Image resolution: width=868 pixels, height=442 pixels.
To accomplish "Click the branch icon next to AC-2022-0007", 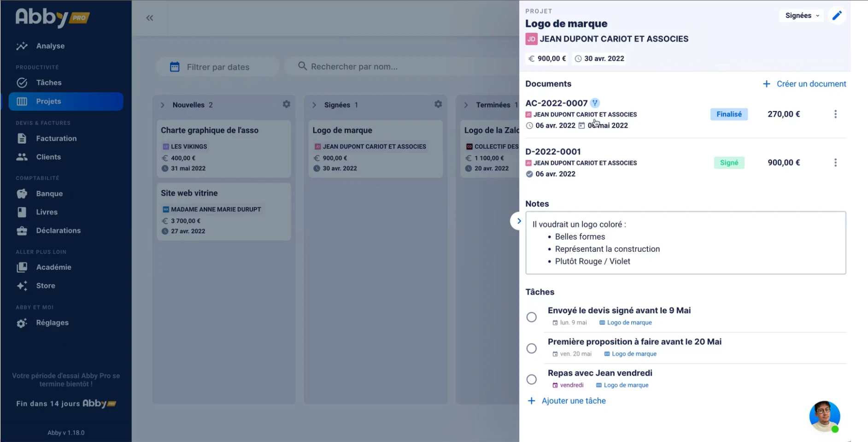I will click(595, 103).
